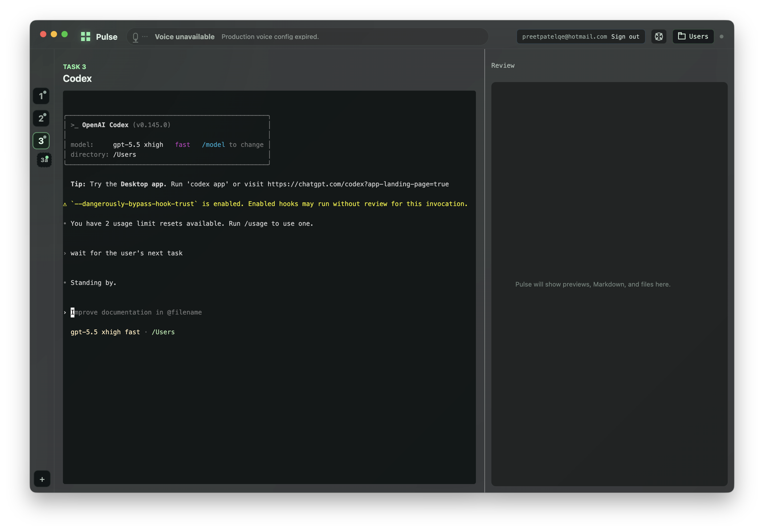Open the Users folder button

(693, 37)
